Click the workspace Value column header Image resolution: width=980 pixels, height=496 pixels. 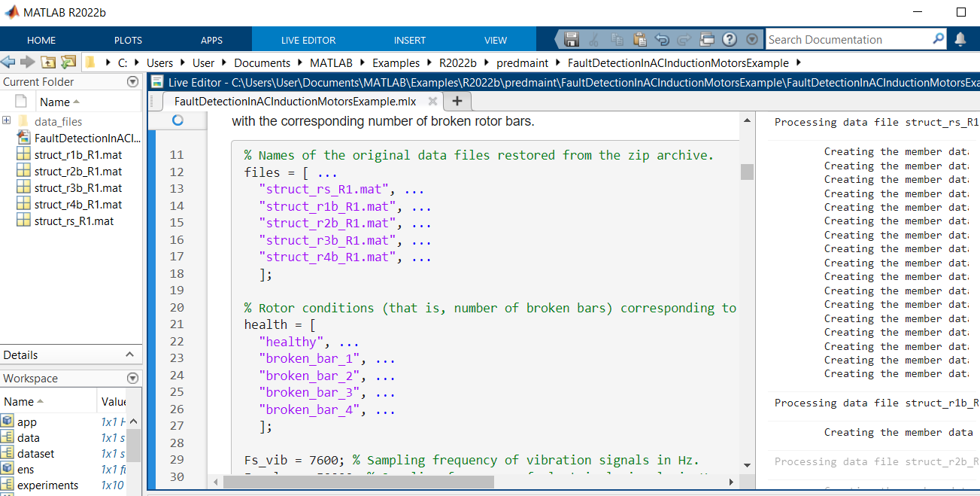coord(114,402)
